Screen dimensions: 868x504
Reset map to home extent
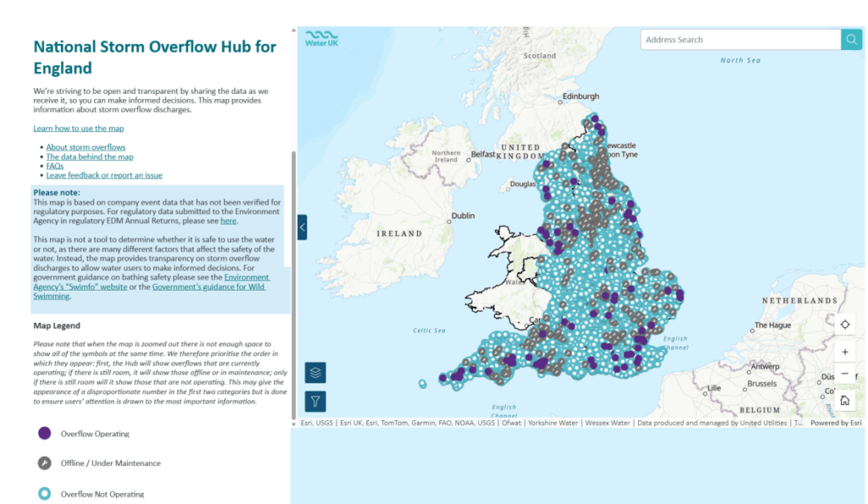click(x=845, y=400)
